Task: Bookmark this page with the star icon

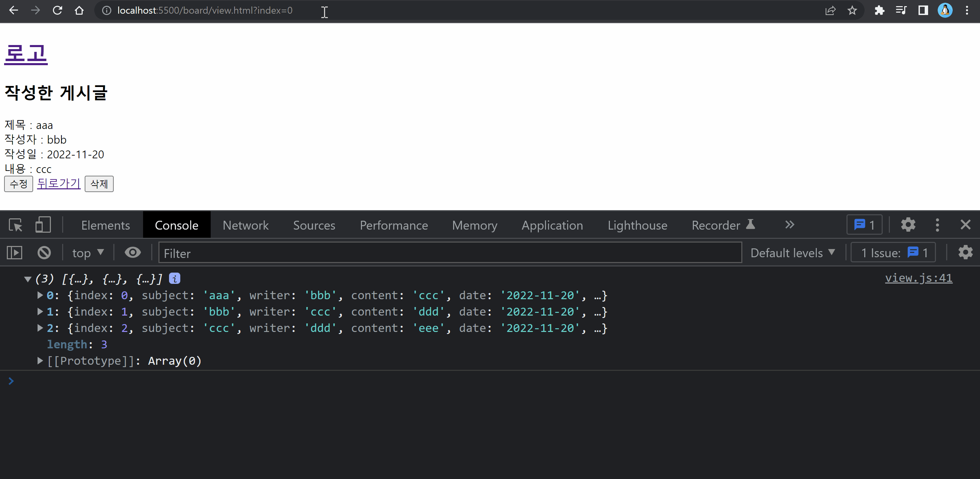Action: tap(852, 11)
